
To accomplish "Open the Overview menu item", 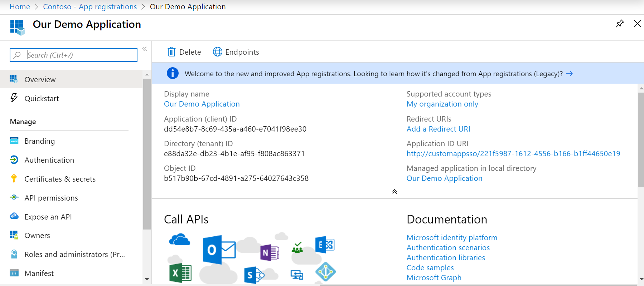I will [x=71, y=79].
